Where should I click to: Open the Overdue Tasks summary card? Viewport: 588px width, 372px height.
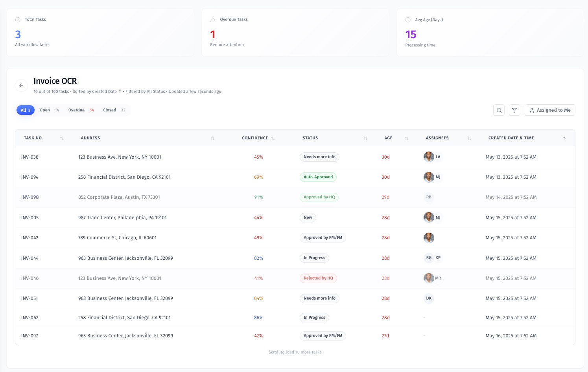tap(295, 33)
